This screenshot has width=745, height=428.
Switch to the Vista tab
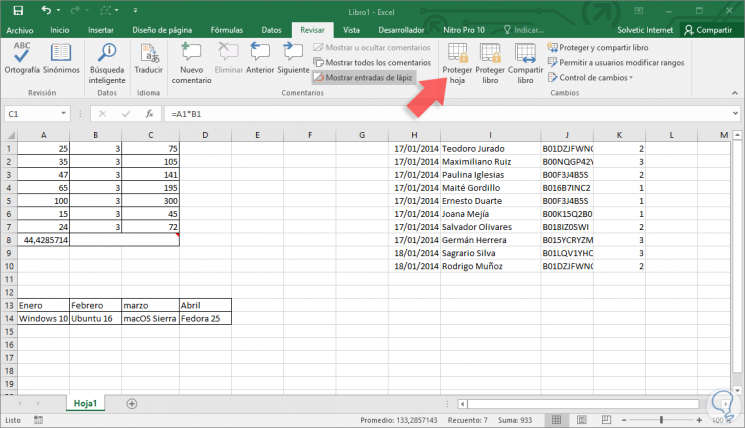(351, 30)
